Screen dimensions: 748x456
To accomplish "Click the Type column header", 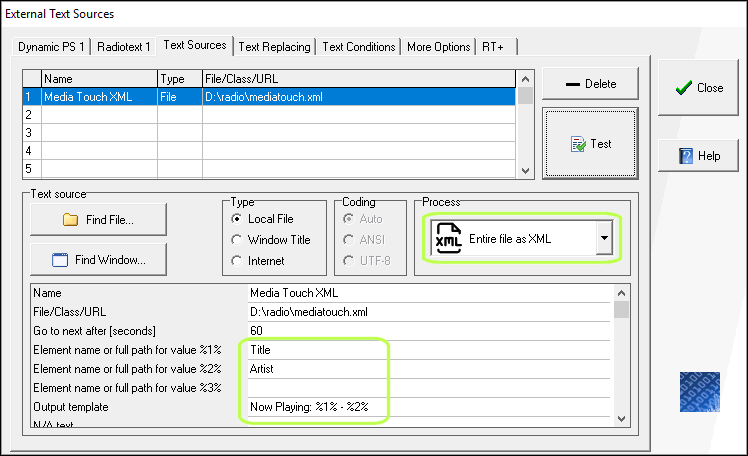I will [180, 79].
